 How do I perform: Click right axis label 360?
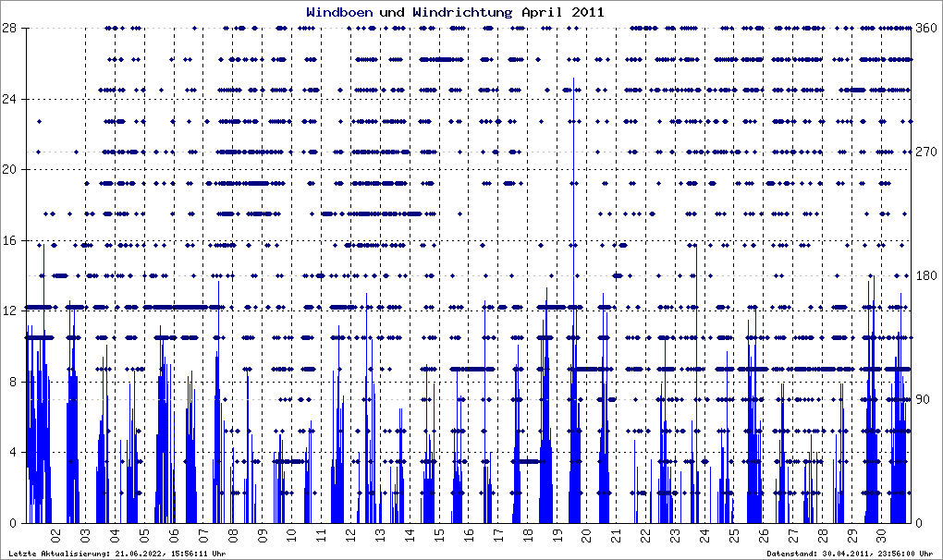[926, 28]
